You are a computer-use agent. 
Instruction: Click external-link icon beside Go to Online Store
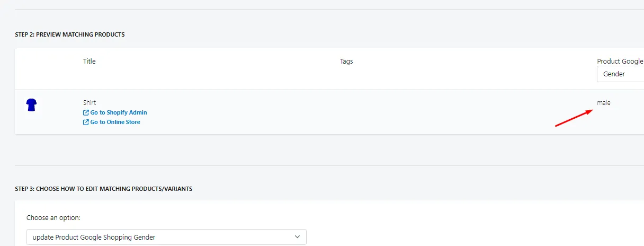tap(86, 122)
